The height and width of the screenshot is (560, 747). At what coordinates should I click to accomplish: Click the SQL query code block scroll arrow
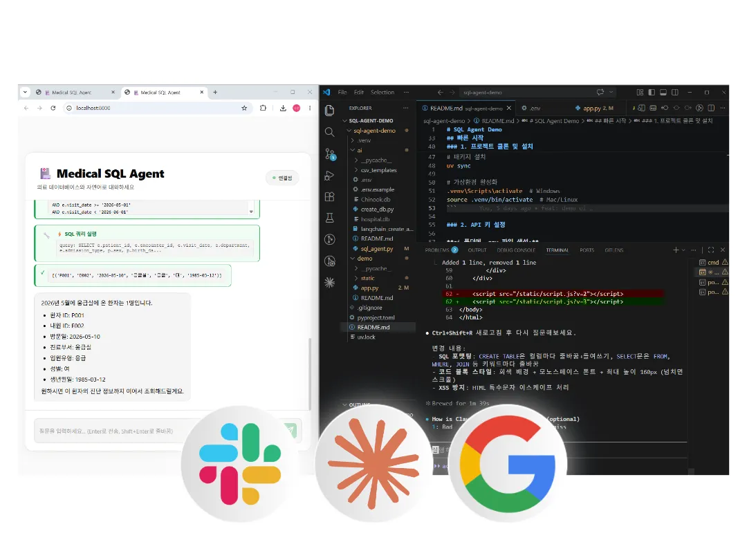tap(251, 212)
